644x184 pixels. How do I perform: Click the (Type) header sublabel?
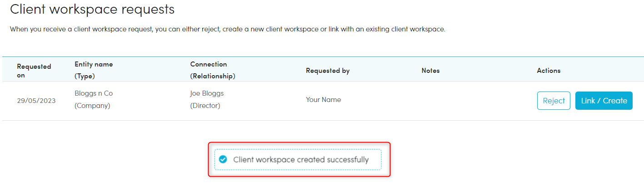(x=85, y=76)
